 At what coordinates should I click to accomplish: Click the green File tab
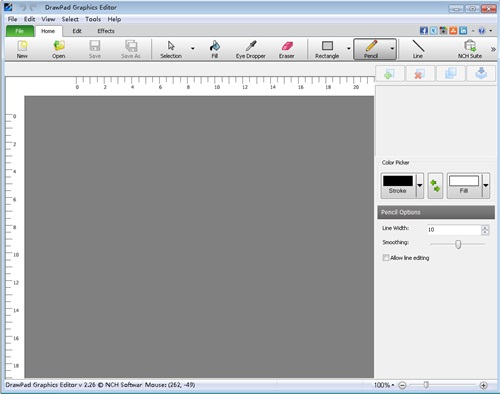[20, 31]
